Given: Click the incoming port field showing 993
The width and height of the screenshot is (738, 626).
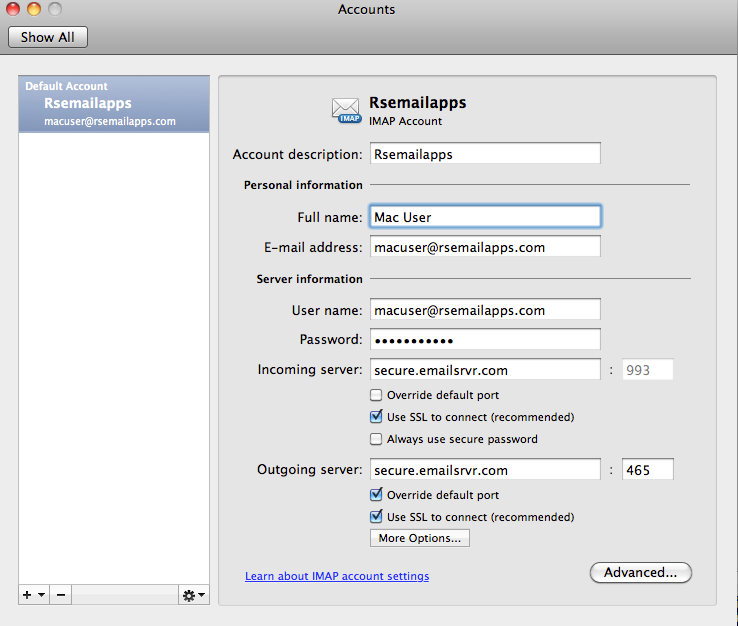Looking at the screenshot, I should pyautogui.click(x=648, y=370).
